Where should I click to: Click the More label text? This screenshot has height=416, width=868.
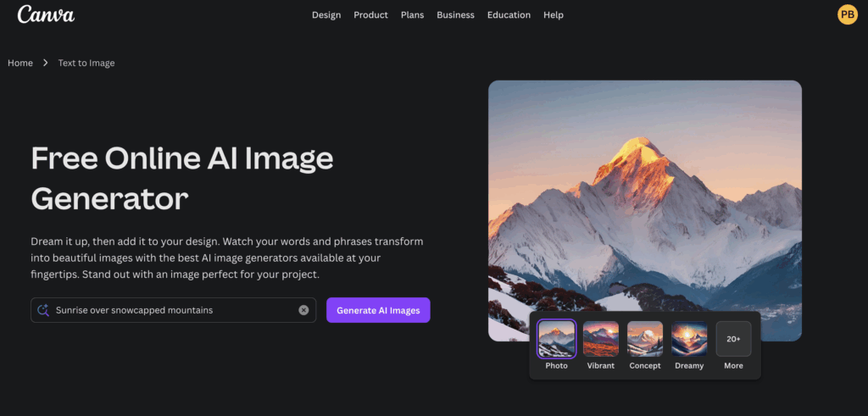733,366
